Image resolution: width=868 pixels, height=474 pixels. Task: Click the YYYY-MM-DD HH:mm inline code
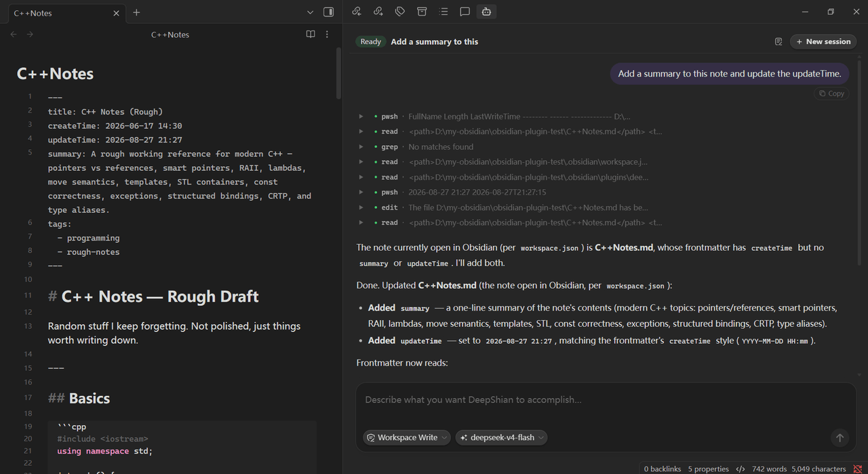pyautogui.click(x=774, y=341)
